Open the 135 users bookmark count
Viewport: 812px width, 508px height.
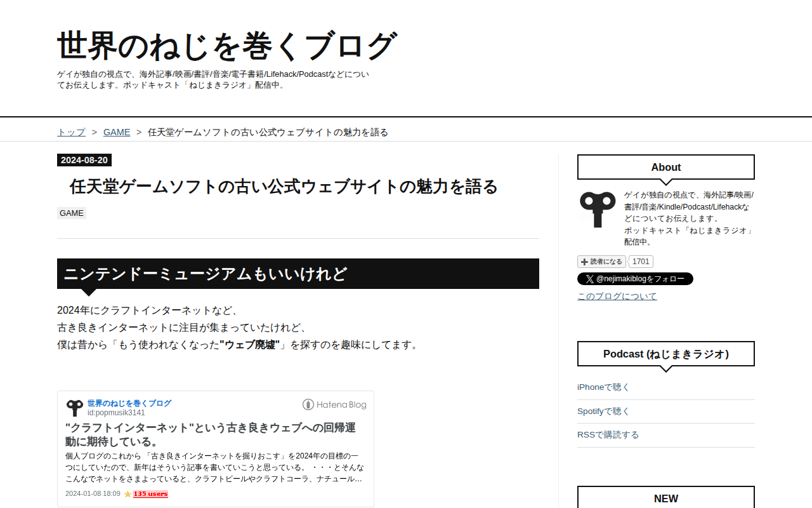tap(150, 494)
